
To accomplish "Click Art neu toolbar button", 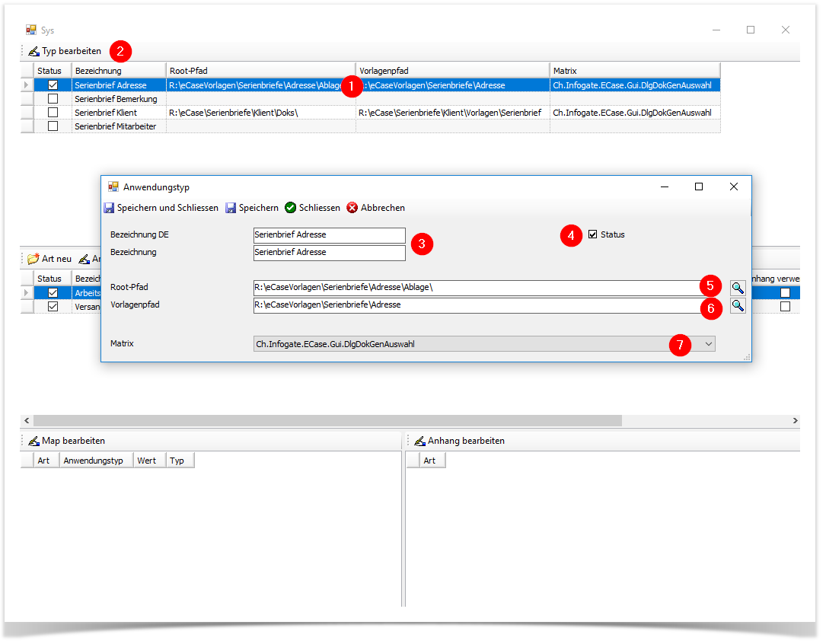I will [49, 259].
